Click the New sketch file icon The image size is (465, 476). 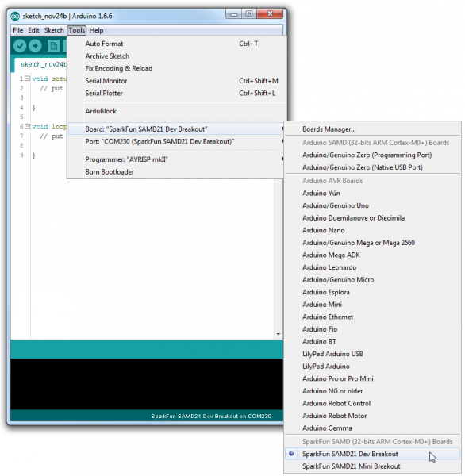pos(53,46)
